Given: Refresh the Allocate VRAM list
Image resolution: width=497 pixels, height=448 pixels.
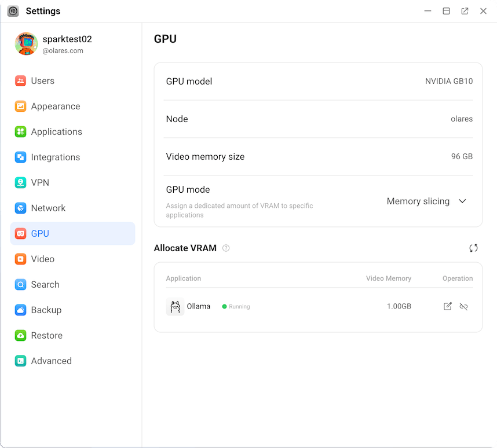Looking at the screenshot, I should click(473, 248).
